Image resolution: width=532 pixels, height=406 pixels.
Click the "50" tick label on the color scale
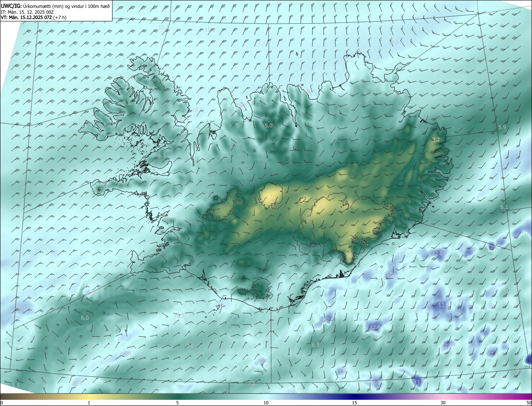pos(528,403)
